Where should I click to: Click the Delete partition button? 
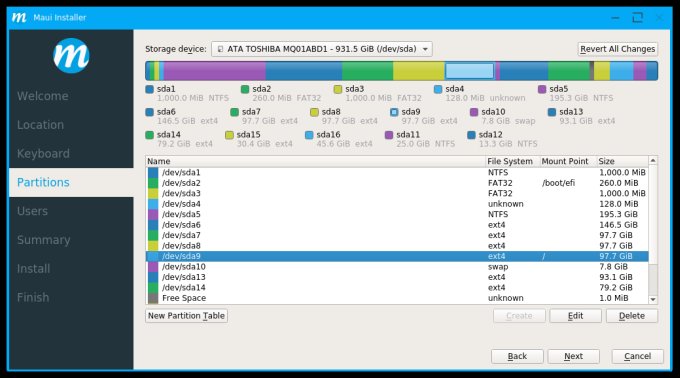pos(631,316)
